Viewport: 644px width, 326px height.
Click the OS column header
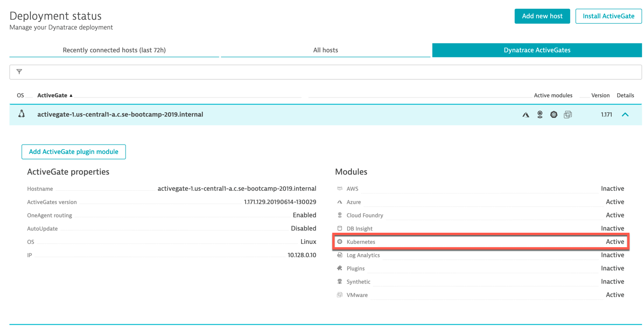[21, 95]
